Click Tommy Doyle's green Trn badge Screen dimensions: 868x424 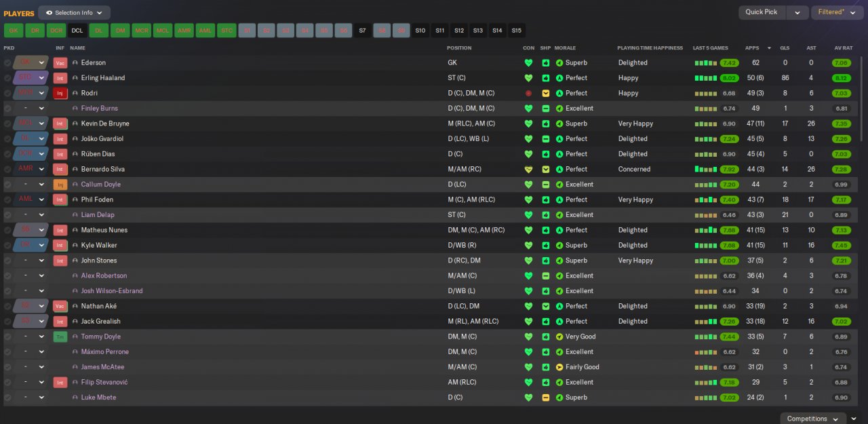[60, 336]
